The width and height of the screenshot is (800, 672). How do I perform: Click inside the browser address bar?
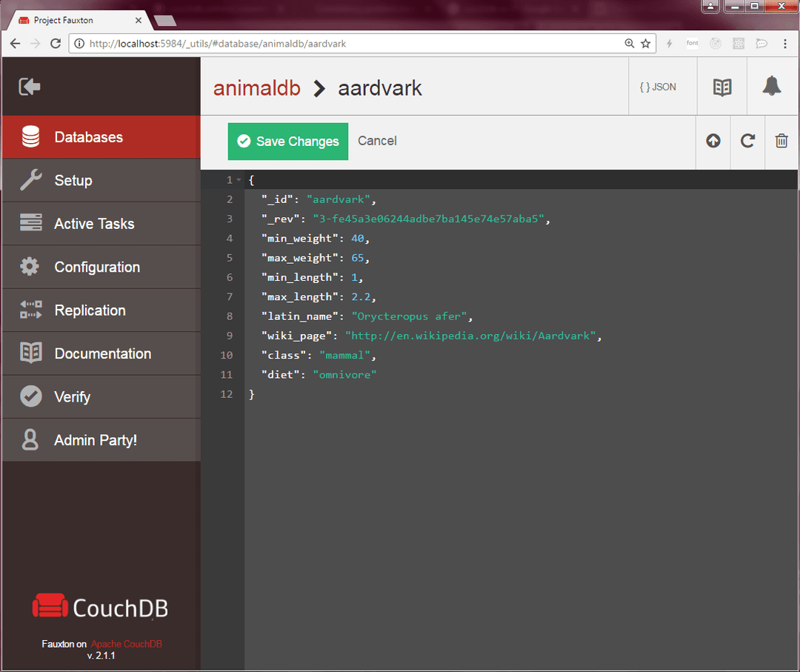pos(296,43)
